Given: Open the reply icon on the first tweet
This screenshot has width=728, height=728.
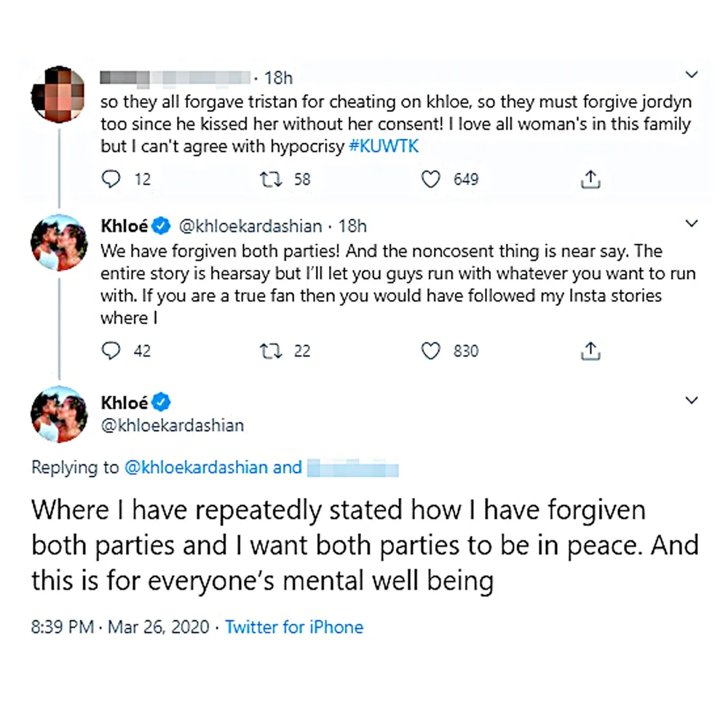Looking at the screenshot, I should (111, 178).
